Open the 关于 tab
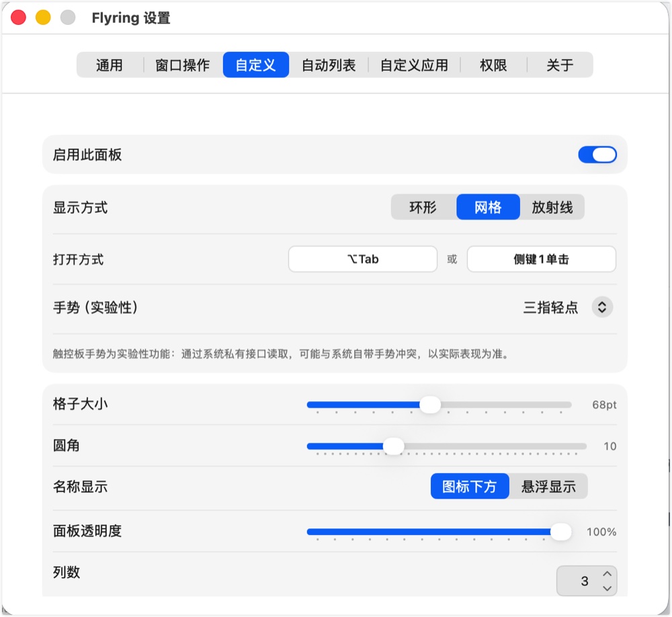 click(560, 65)
